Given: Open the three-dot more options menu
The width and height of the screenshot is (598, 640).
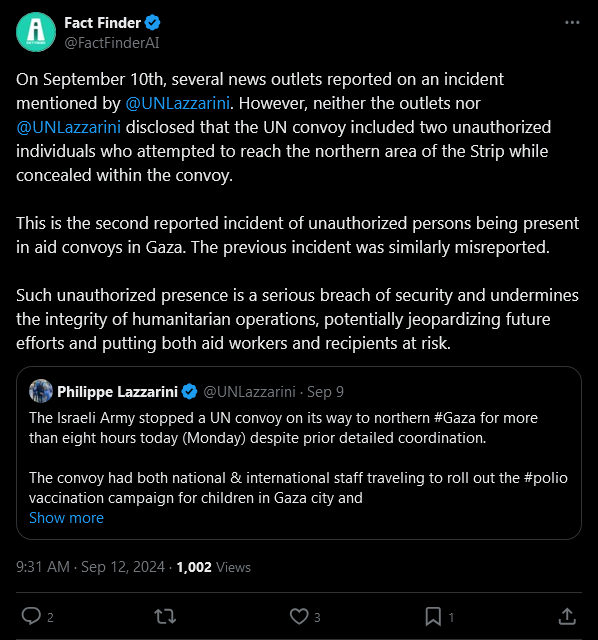Looking at the screenshot, I should (x=572, y=23).
